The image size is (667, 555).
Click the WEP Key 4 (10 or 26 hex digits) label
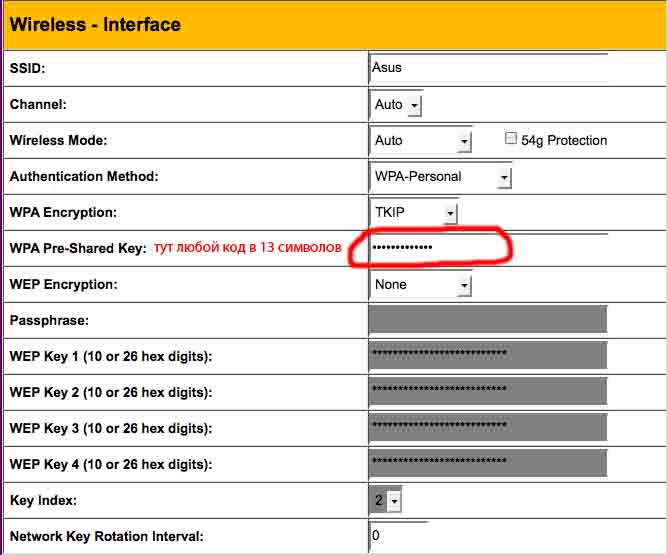click(x=111, y=464)
